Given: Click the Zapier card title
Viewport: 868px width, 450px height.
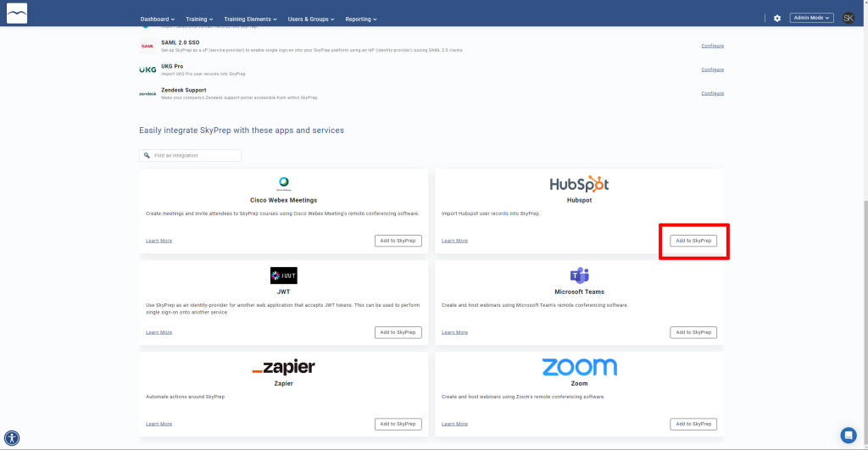Looking at the screenshot, I should point(283,383).
